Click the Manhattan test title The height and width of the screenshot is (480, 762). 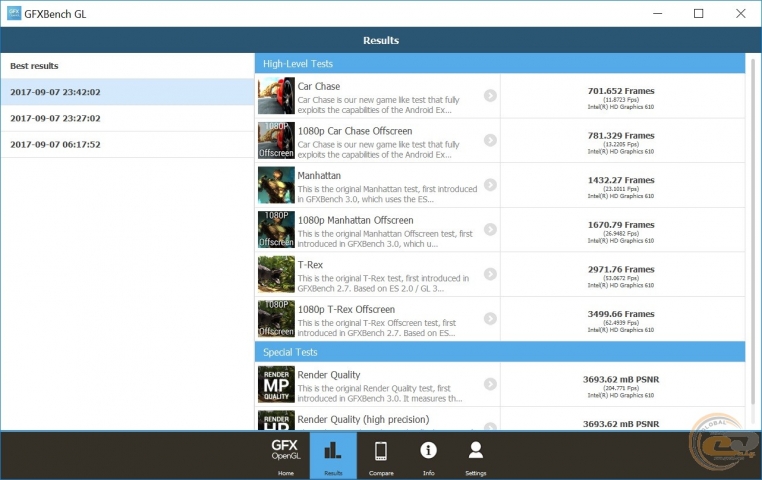[319, 175]
